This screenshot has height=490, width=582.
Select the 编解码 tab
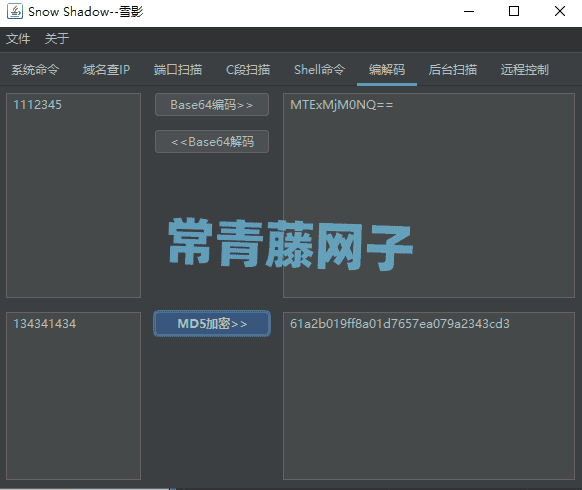(387, 70)
